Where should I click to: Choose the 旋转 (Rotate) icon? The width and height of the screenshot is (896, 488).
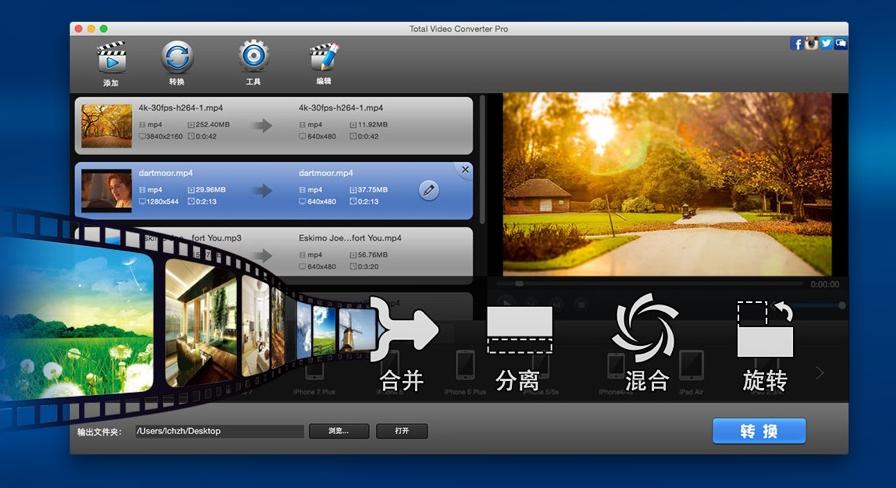(765, 329)
